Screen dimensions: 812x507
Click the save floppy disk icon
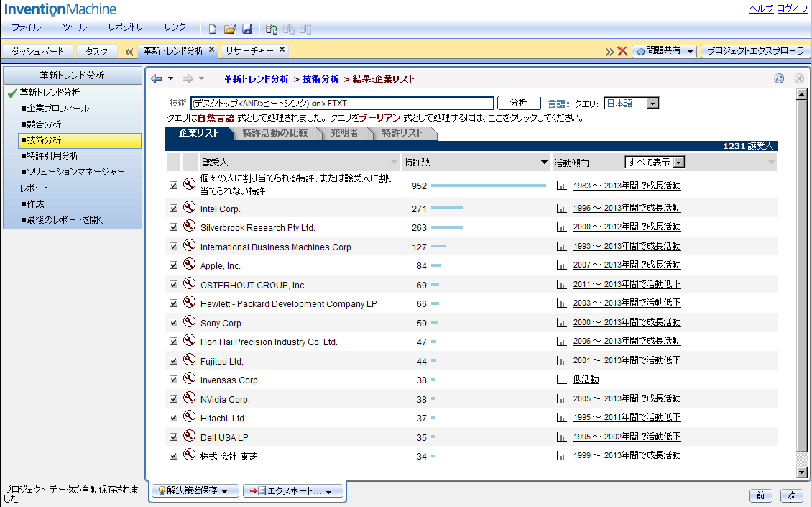pyautogui.click(x=247, y=29)
